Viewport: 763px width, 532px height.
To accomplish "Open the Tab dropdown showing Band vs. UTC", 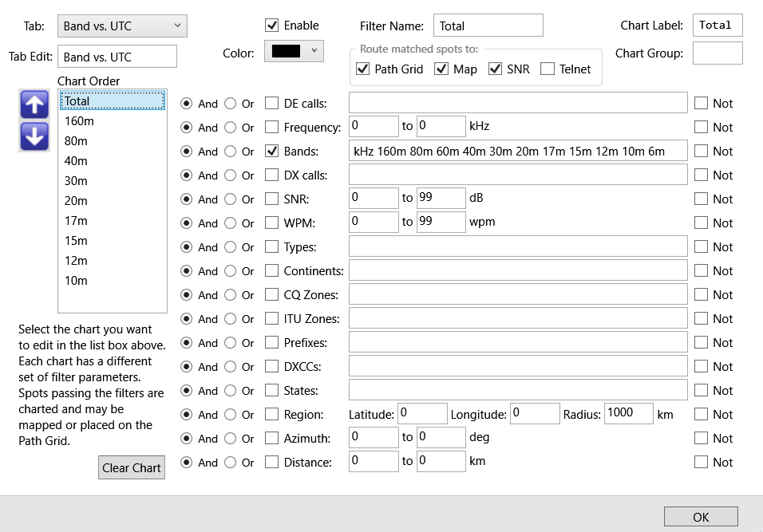I will coord(122,26).
